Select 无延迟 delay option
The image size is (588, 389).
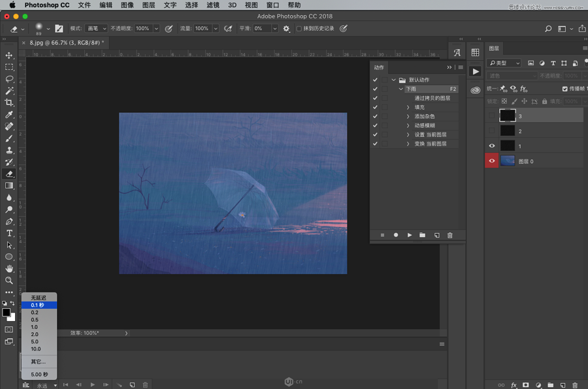[39, 298]
